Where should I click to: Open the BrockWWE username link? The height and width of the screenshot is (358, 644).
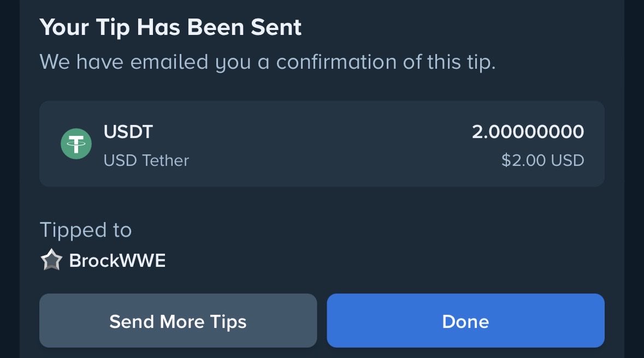point(117,261)
